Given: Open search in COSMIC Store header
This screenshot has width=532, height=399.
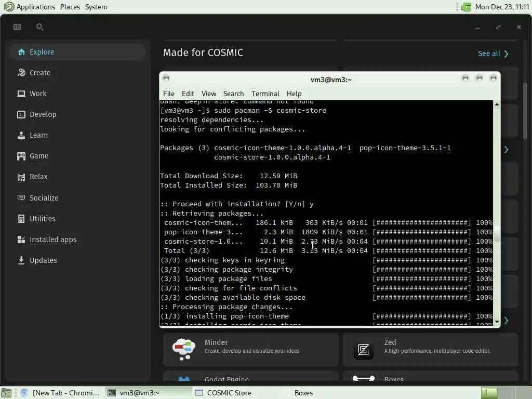Looking at the screenshot, I should (x=39, y=27).
